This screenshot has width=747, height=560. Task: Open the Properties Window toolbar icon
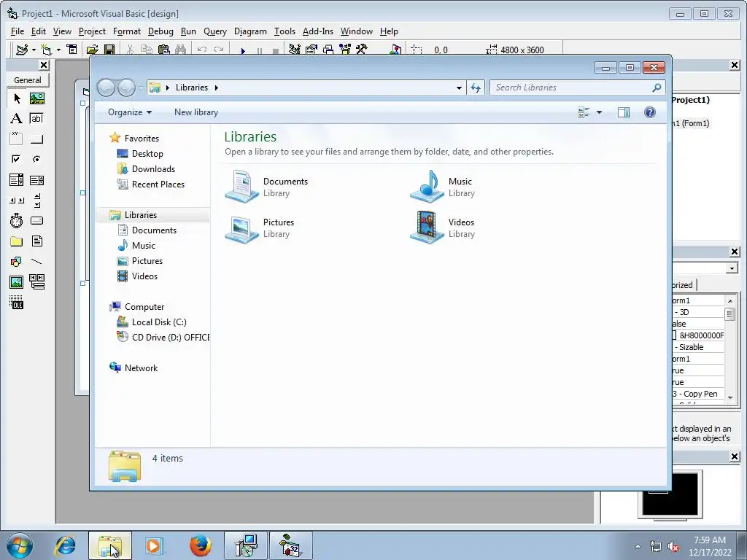[311, 50]
